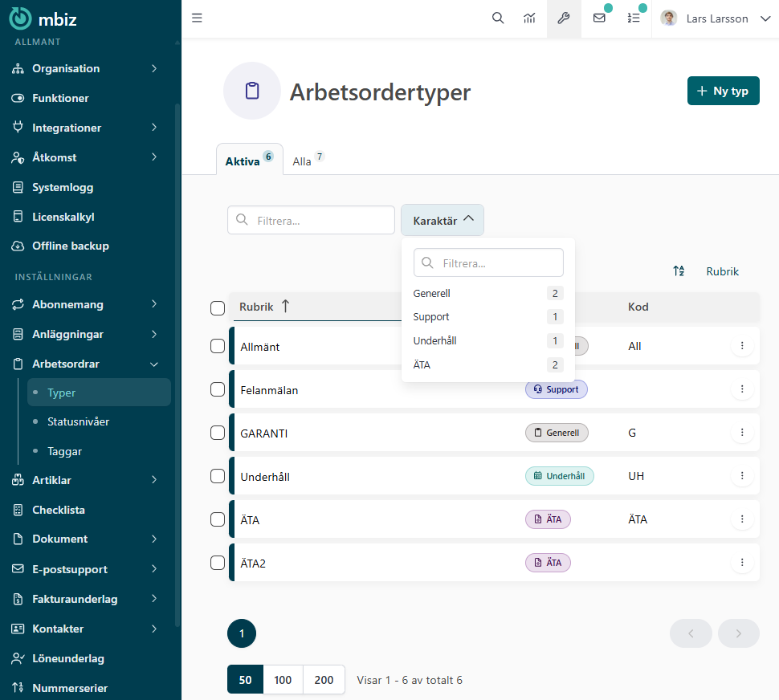Click the Filtrera field inside Karaktär dropdown
Screen dimensions: 779x700
[x=488, y=262]
